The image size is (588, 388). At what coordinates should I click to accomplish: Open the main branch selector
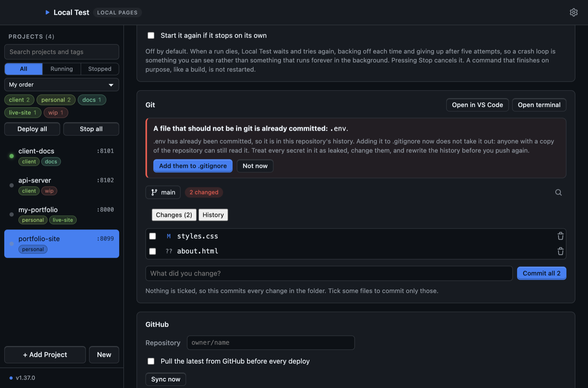pyautogui.click(x=163, y=192)
